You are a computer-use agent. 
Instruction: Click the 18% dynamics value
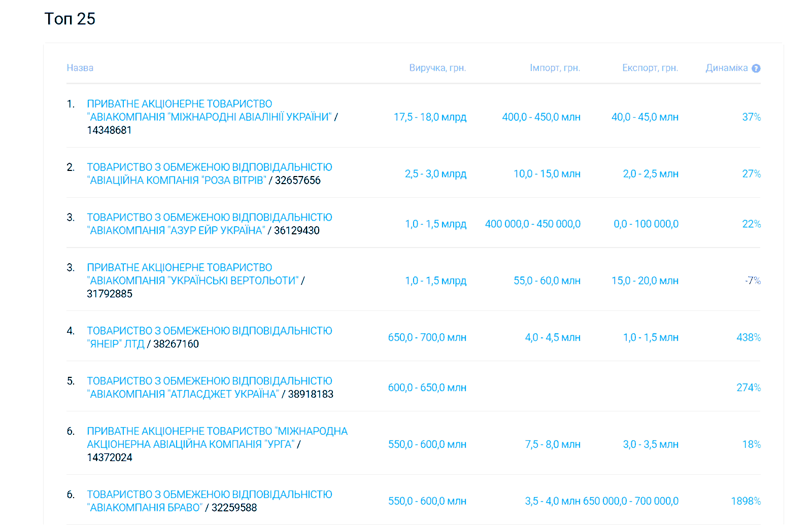click(x=751, y=445)
